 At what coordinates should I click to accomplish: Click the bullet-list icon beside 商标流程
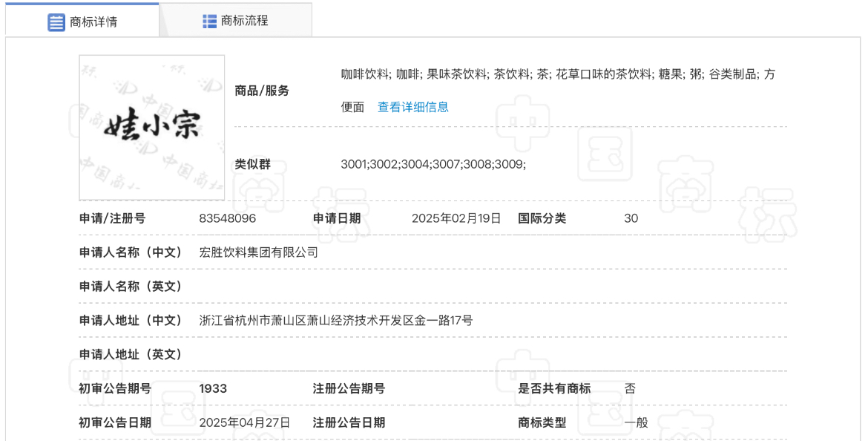tap(209, 21)
